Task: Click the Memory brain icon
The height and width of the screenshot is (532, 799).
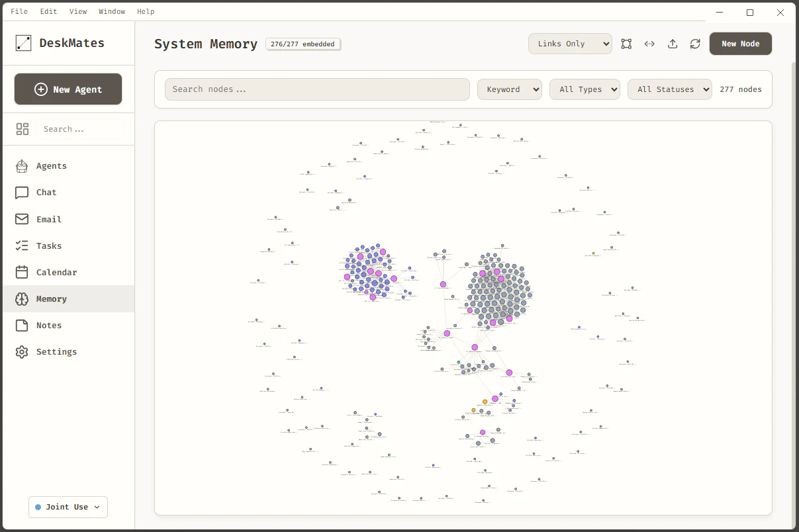Action: (x=22, y=299)
